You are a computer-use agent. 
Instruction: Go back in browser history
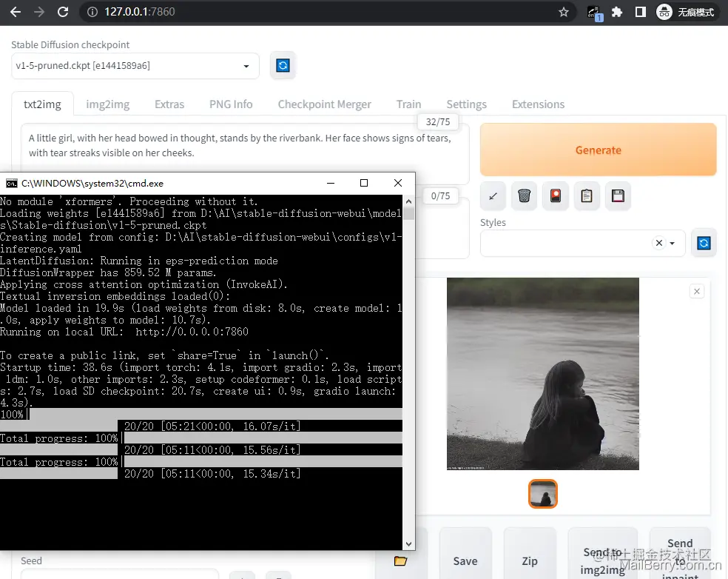pos(16,12)
